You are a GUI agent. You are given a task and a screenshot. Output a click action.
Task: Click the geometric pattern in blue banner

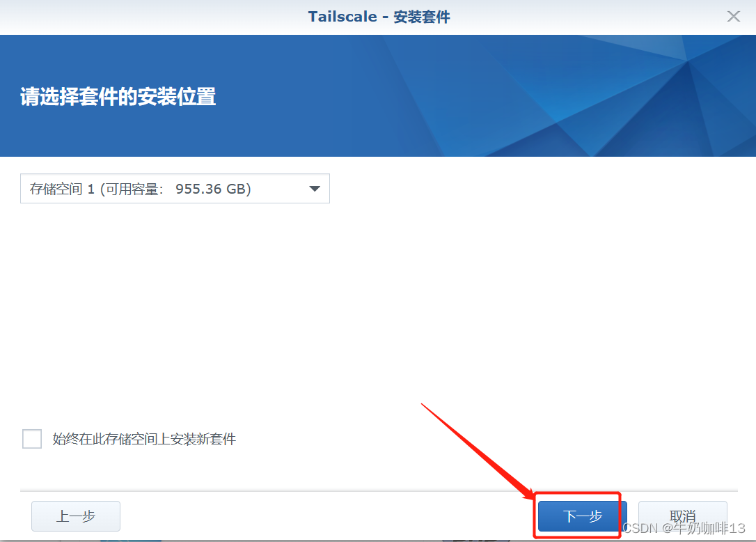(x=603, y=95)
